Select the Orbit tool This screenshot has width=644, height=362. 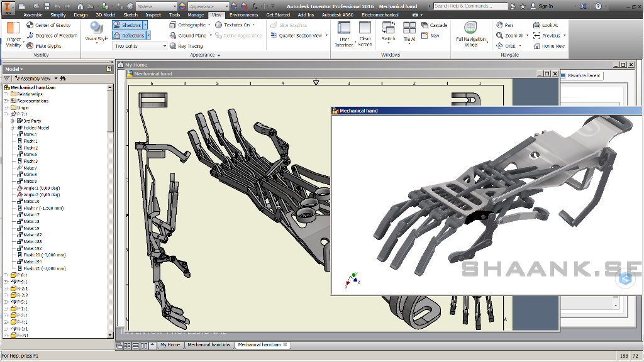click(506, 46)
